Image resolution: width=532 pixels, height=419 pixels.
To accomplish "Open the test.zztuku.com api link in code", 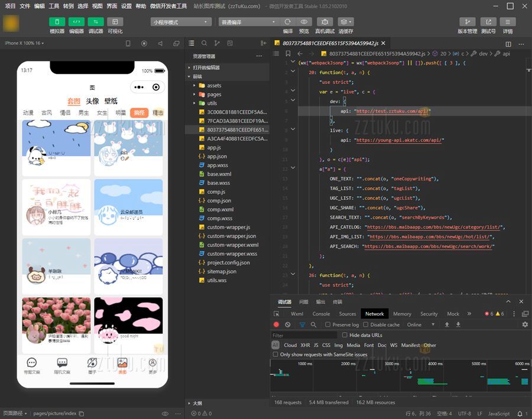I will [393, 111].
